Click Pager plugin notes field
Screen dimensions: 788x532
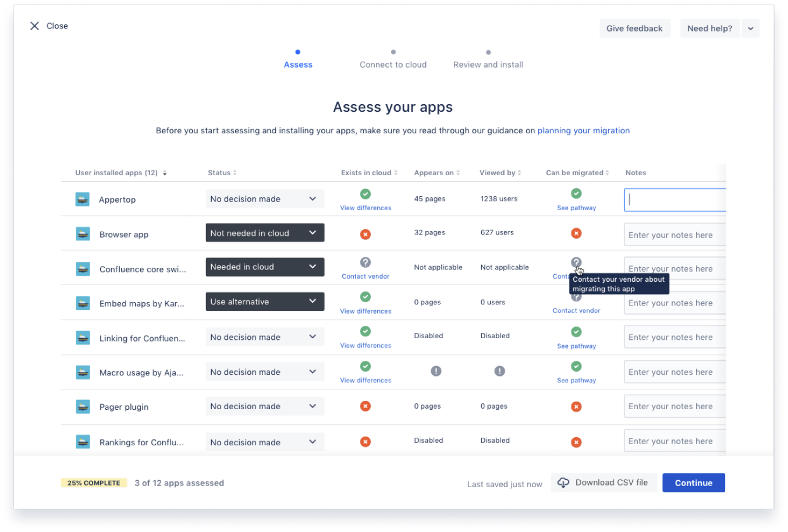point(675,406)
